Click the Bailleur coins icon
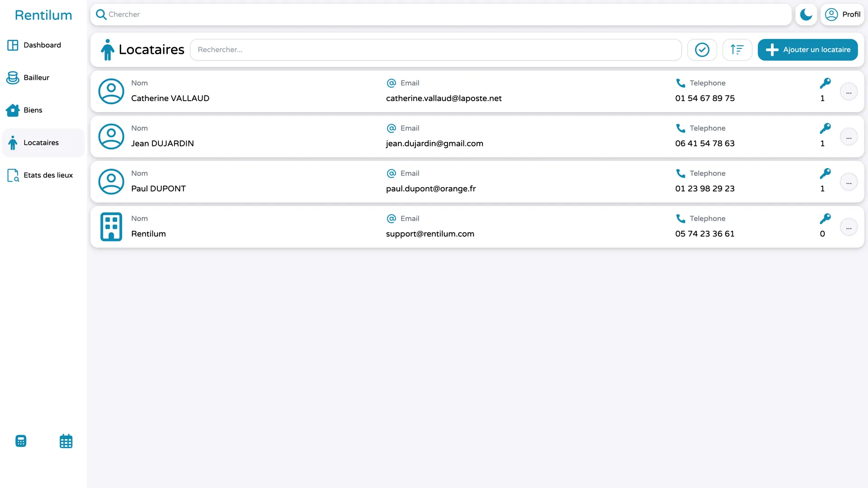This screenshot has width=868, height=488. pos(13,78)
